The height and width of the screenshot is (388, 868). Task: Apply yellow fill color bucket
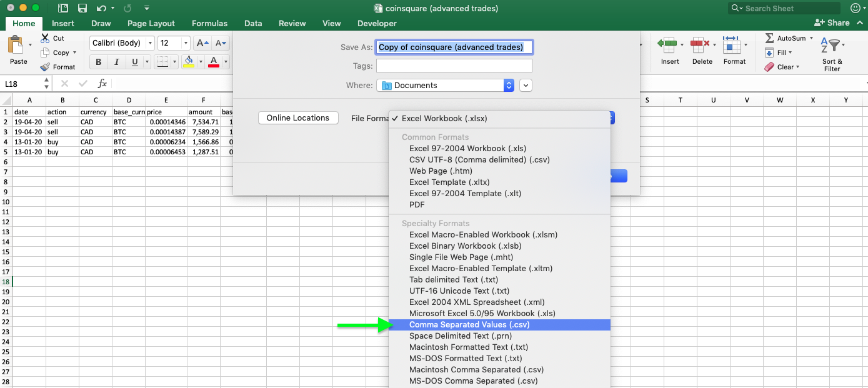pos(189,62)
